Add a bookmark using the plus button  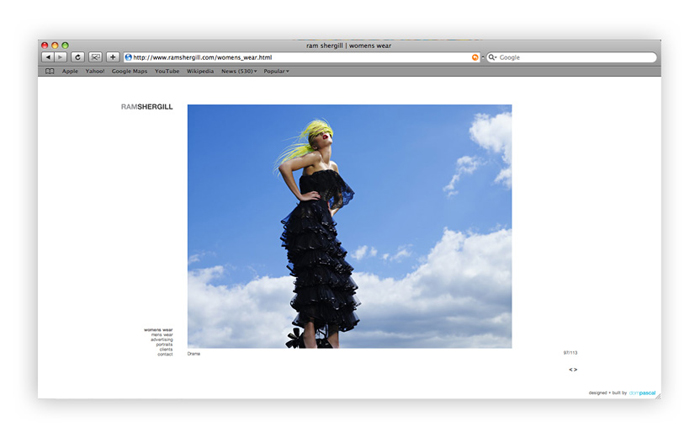pos(112,57)
